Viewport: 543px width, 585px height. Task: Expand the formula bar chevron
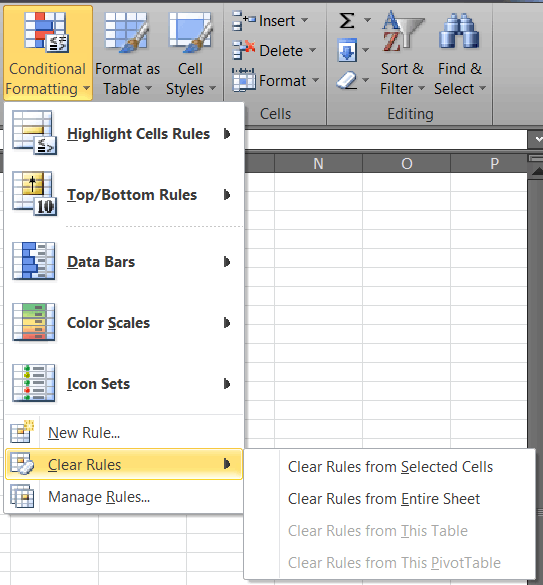click(538, 140)
